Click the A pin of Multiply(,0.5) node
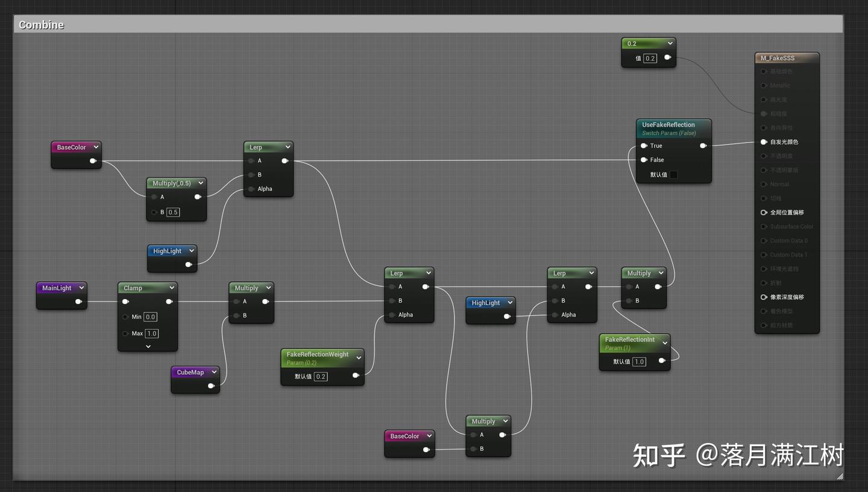The width and height of the screenshot is (868, 492). point(154,197)
